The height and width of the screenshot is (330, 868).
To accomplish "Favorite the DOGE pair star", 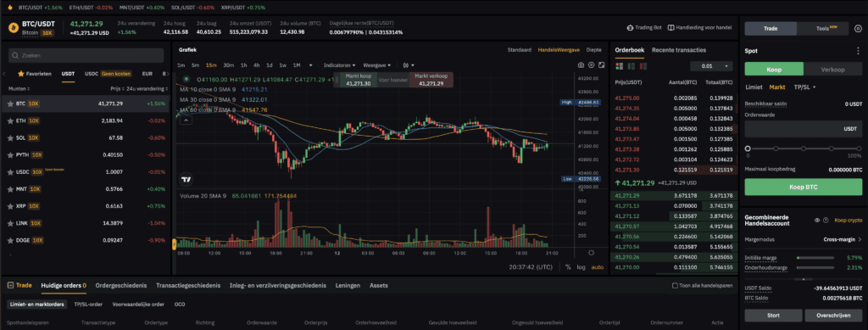I will [x=10, y=241].
